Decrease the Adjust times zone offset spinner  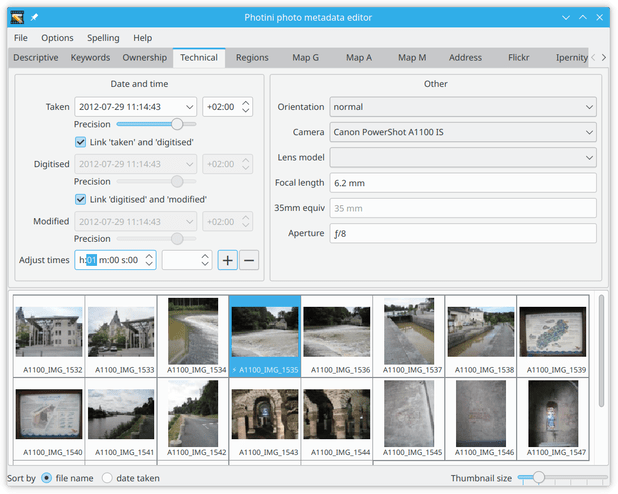pyautogui.click(x=205, y=264)
